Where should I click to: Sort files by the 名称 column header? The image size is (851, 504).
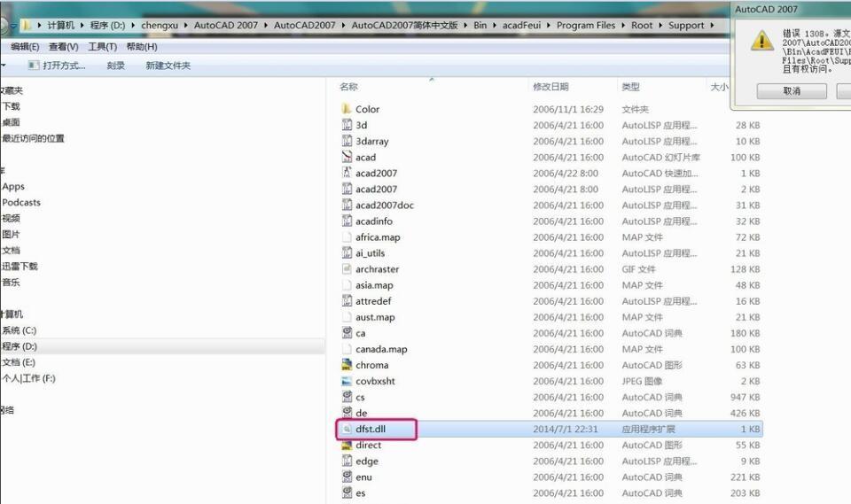coord(349,86)
